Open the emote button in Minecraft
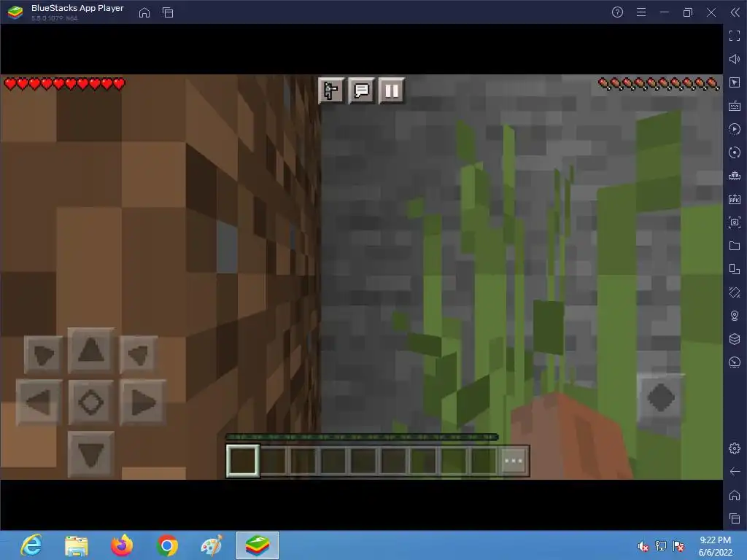The width and height of the screenshot is (747, 560). [330, 90]
